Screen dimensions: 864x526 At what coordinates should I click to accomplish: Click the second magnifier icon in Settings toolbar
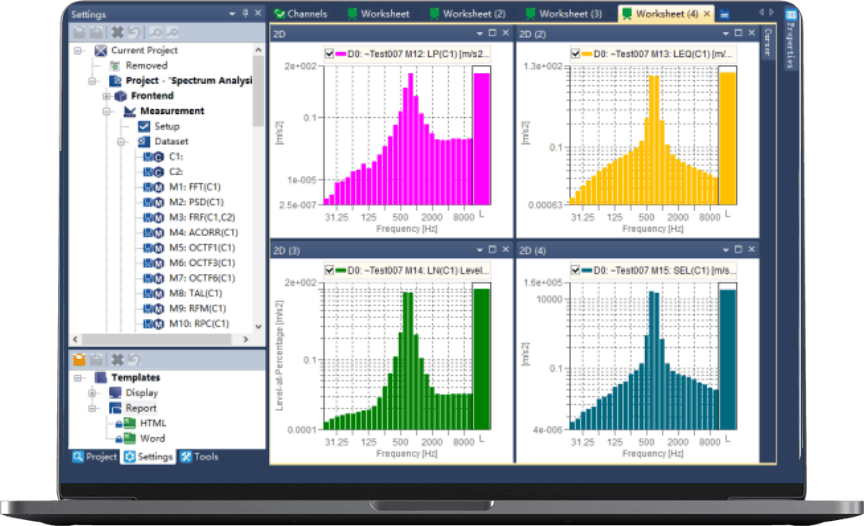172,32
